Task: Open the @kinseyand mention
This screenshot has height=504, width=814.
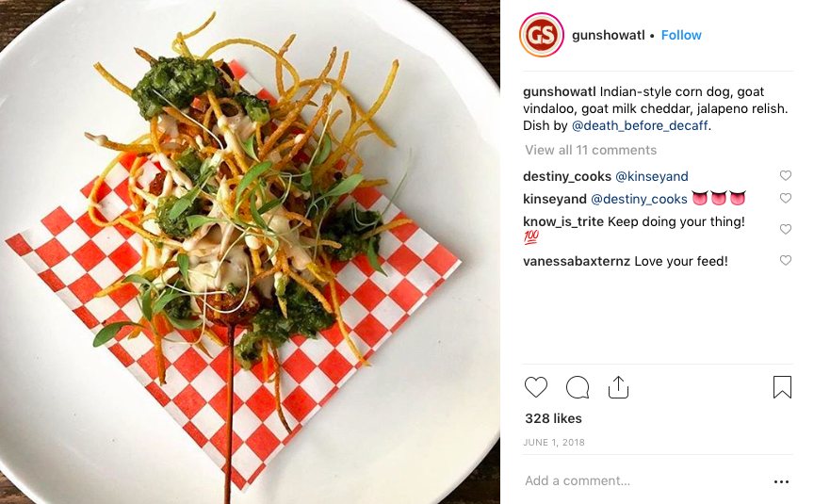Action: click(x=652, y=176)
